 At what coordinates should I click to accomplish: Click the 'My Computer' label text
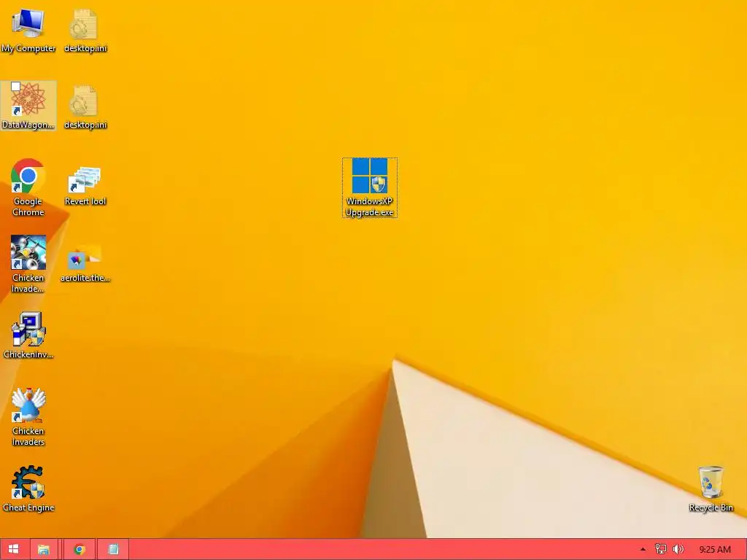[x=28, y=48]
